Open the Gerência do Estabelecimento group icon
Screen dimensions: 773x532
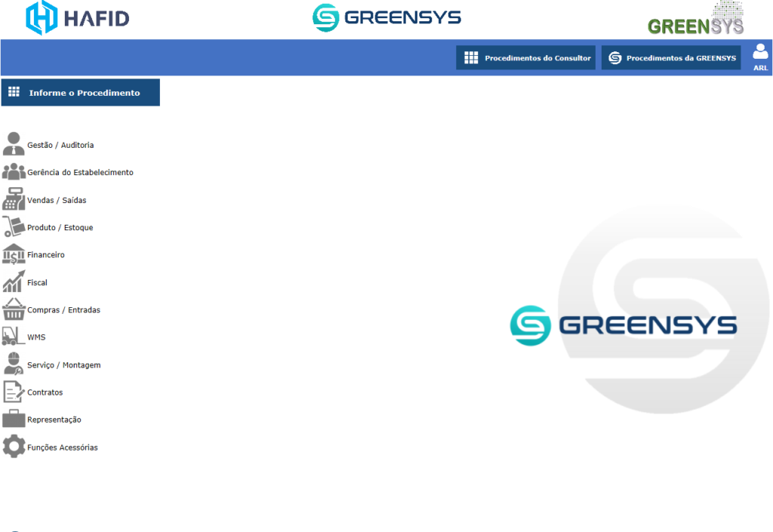[14, 172]
